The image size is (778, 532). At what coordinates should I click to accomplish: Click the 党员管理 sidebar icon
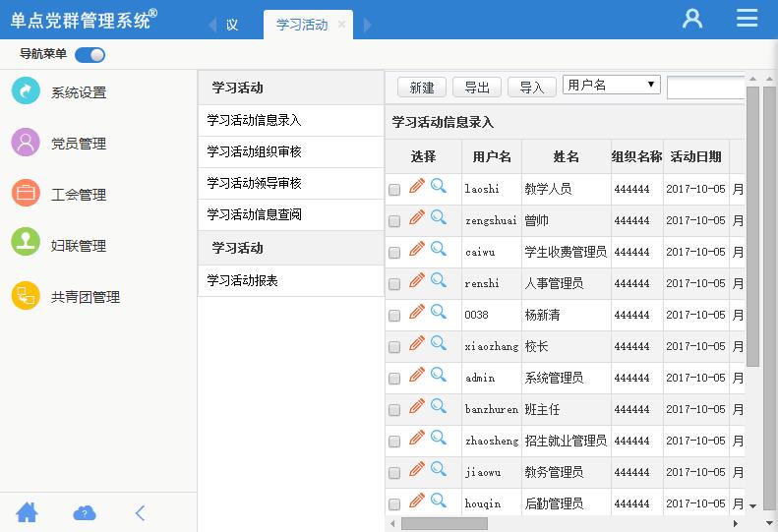[x=26, y=143]
